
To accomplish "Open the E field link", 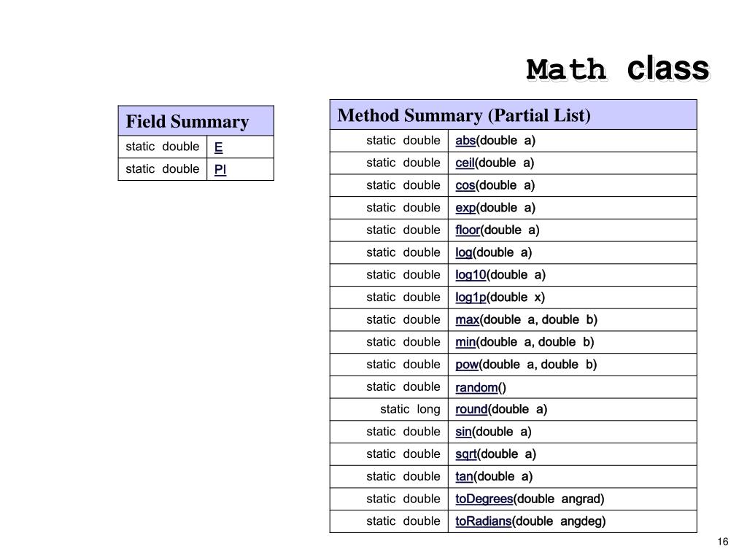I will coord(219,147).
